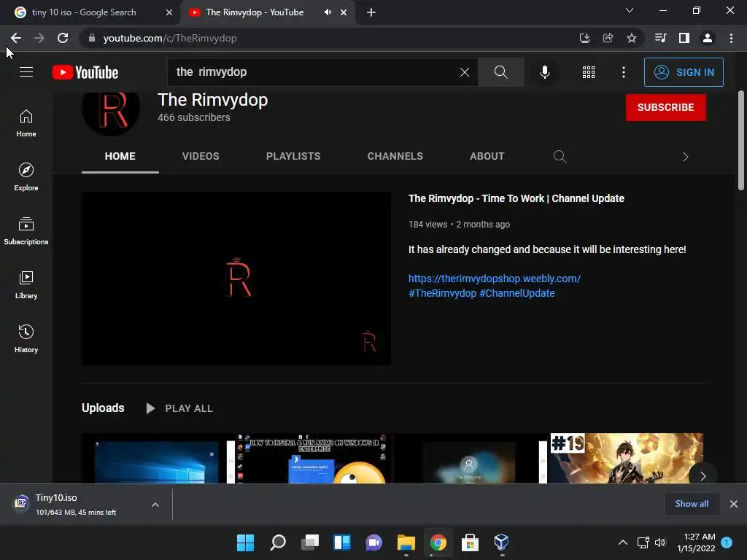The width and height of the screenshot is (747, 560).
Task: Switch to the HOME channel tab
Action: pyautogui.click(x=120, y=156)
